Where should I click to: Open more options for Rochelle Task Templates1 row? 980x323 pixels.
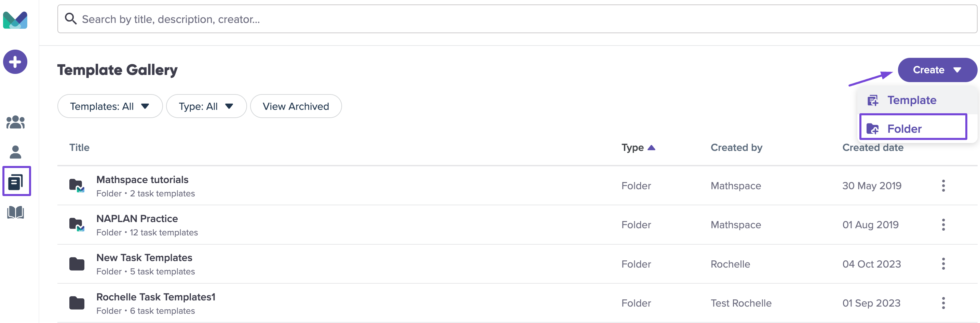click(943, 303)
